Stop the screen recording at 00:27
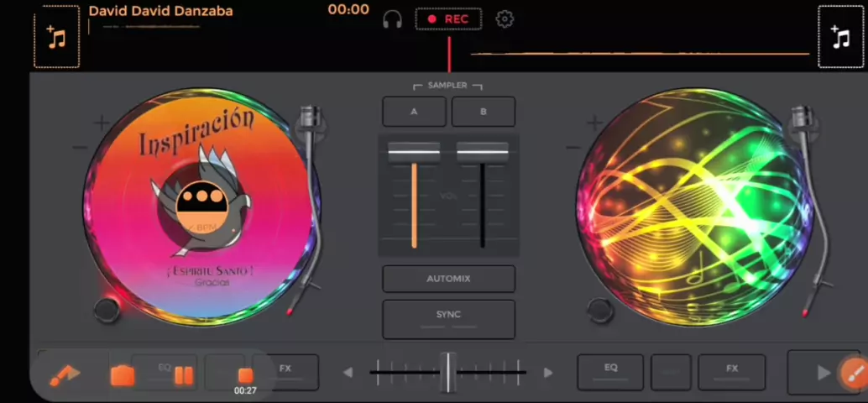This screenshot has height=403, width=868. (x=245, y=376)
